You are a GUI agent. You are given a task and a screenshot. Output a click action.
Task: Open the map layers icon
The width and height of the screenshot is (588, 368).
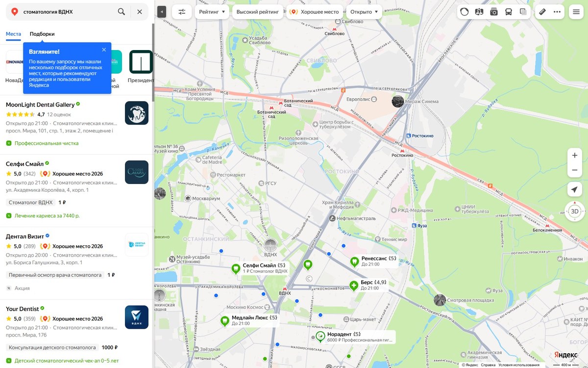523,12
